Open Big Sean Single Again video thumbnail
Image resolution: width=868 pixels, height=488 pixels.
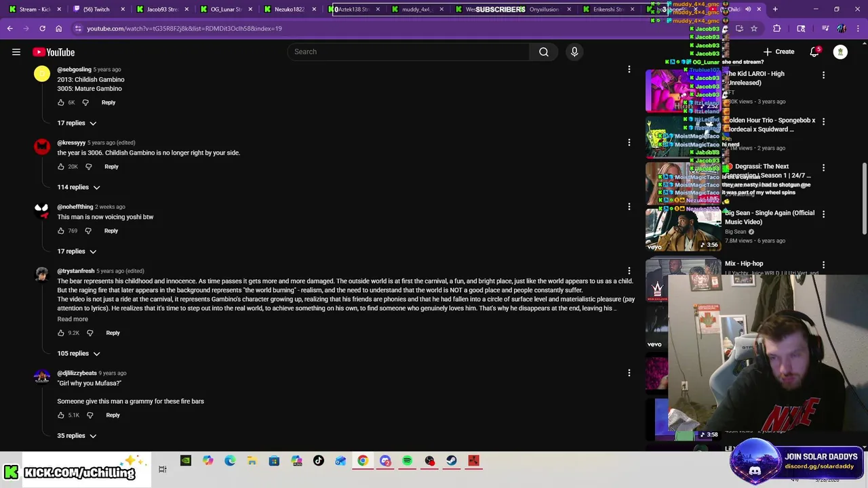684,229
